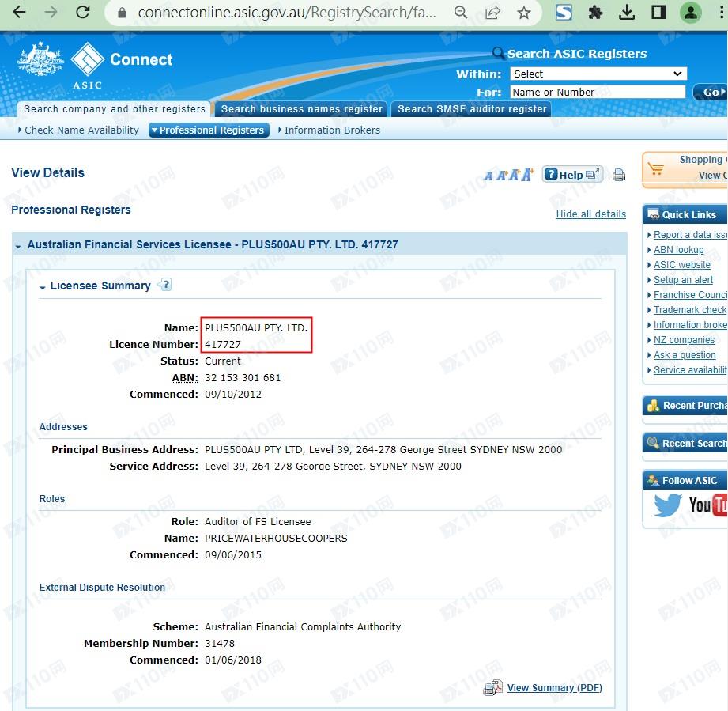Click the Licensee Summary question mark icon
This screenshot has width=728, height=711.
165,284
